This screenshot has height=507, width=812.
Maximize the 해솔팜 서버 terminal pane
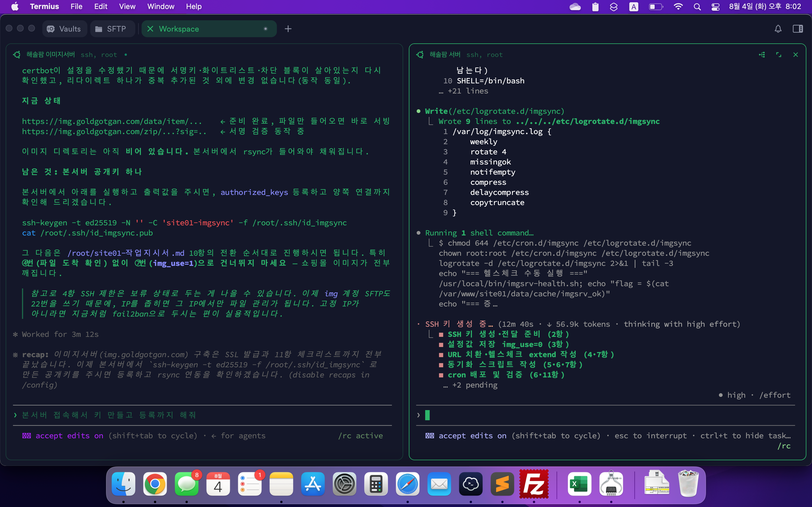[778, 55]
